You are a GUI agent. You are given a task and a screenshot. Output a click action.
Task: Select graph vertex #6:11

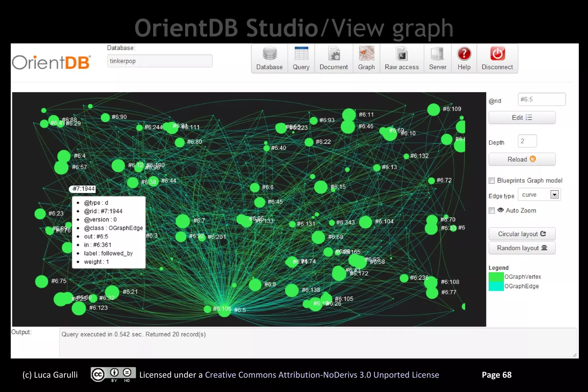[349, 115]
